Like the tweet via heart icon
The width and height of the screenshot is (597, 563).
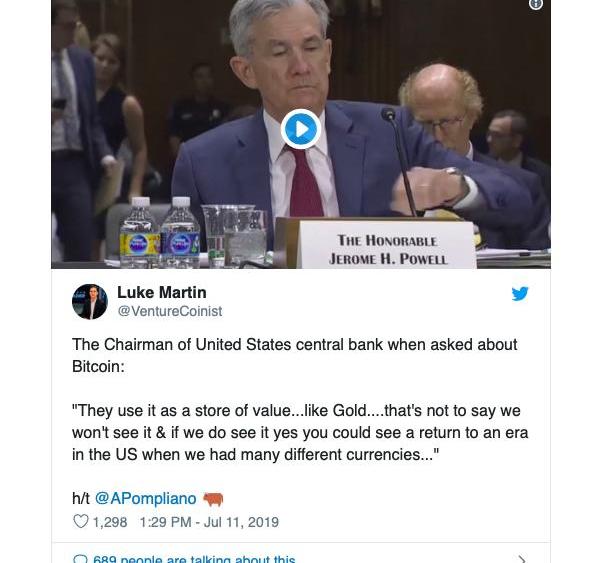(x=80, y=522)
